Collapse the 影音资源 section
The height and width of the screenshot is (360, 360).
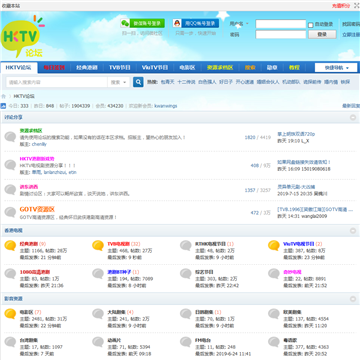pyautogui.click(x=353, y=299)
